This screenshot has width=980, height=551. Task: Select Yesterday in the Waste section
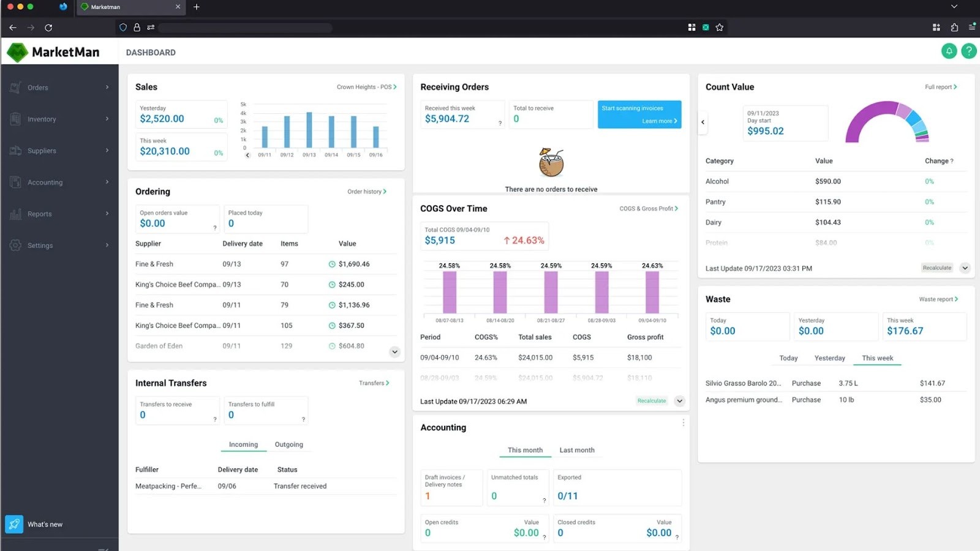[x=829, y=358]
